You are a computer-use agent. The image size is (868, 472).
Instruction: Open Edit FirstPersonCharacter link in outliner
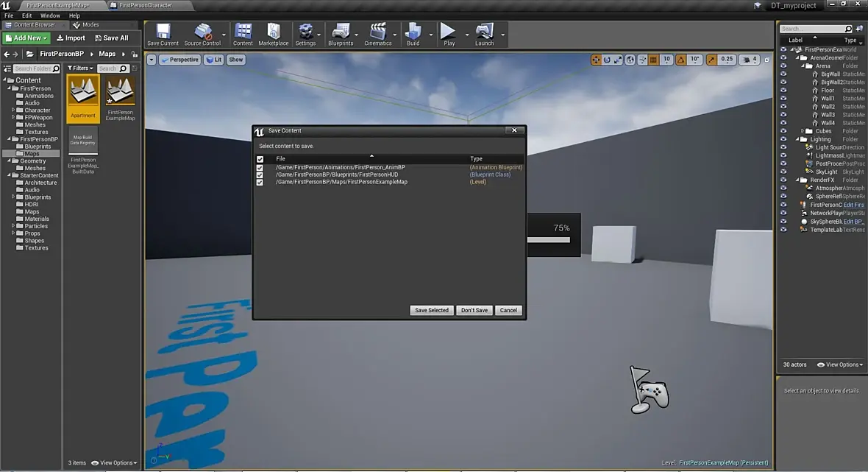tap(853, 205)
